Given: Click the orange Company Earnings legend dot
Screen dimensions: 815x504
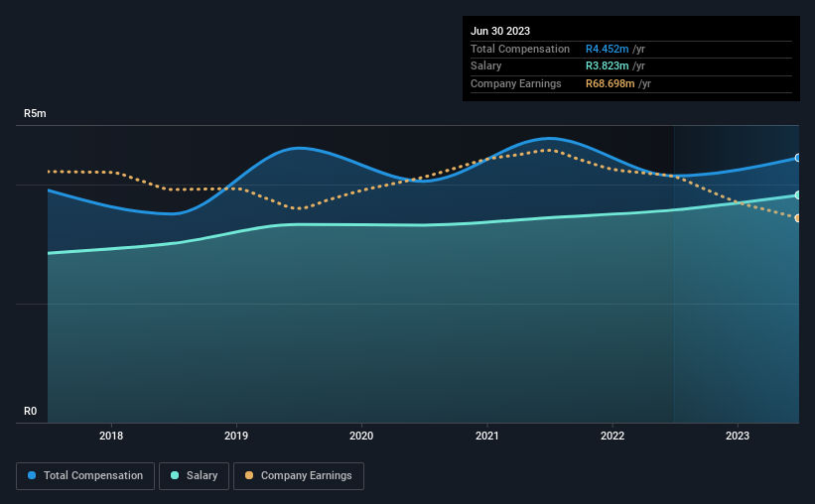Looking at the screenshot, I should [249, 475].
